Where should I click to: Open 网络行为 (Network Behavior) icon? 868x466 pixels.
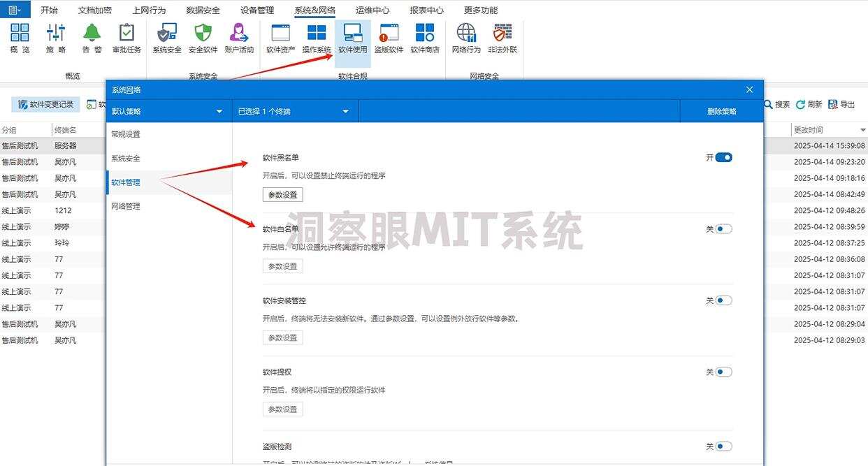point(465,38)
